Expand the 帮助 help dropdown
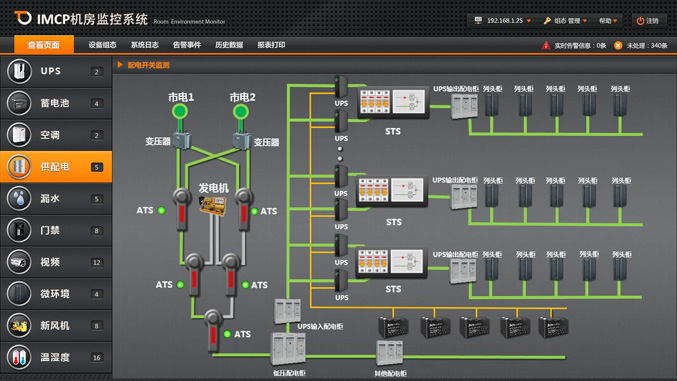 [x=608, y=21]
